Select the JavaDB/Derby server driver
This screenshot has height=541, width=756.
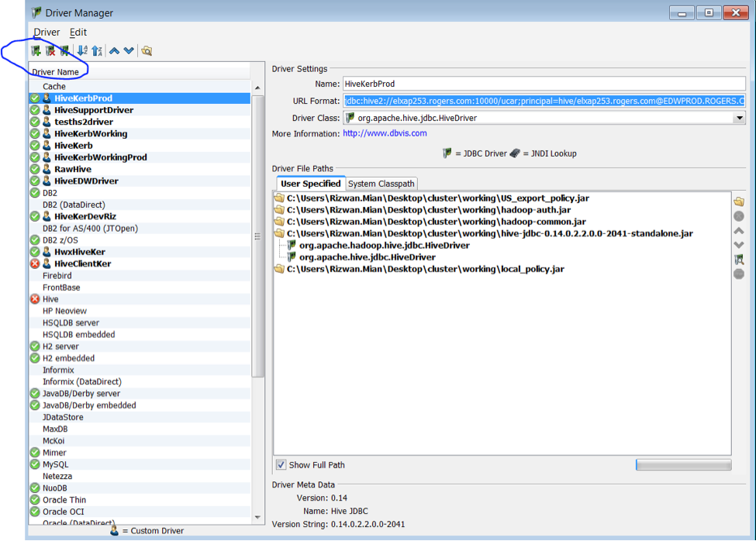(x=140, y=394)
